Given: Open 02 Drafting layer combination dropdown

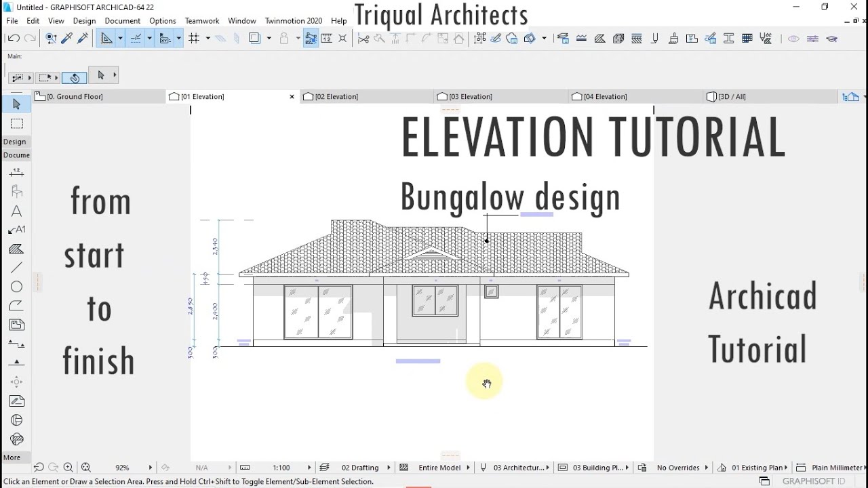Looking at the screenshot, I should tap(389, 468).
